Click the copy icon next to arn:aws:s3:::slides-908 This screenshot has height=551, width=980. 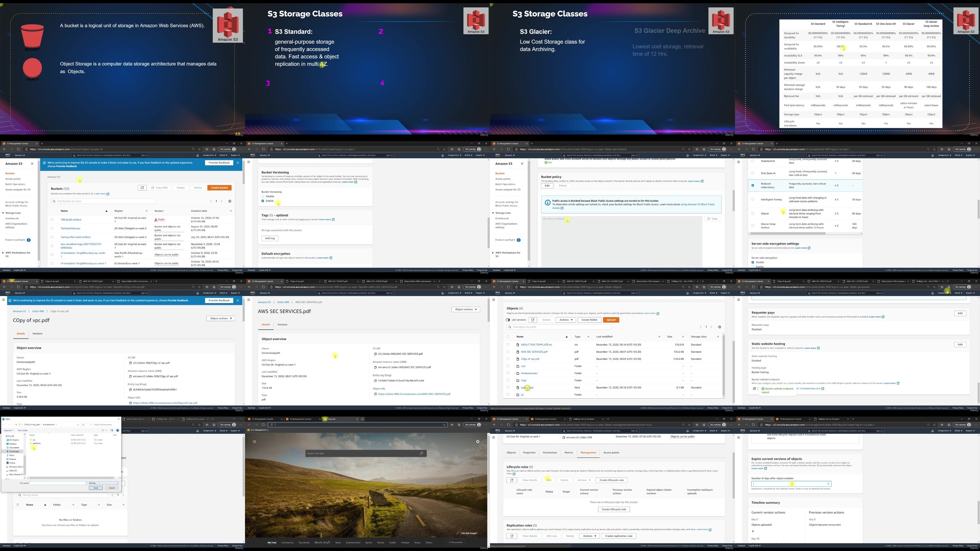[x=563, y=437]
